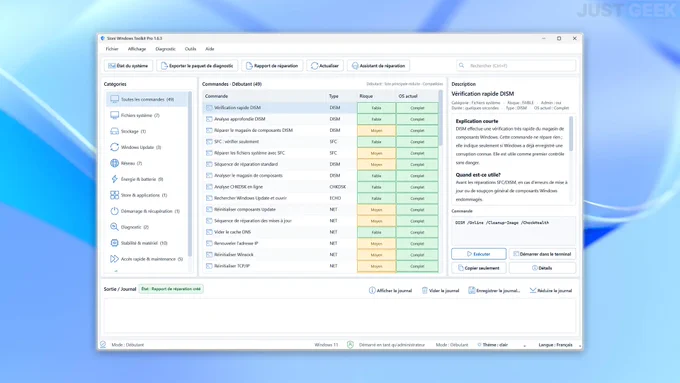Image resolution: width=680 pixels, height=383 pixels.
Task: Click the 'État du système' toolbar button
Action: coord(128,66)
